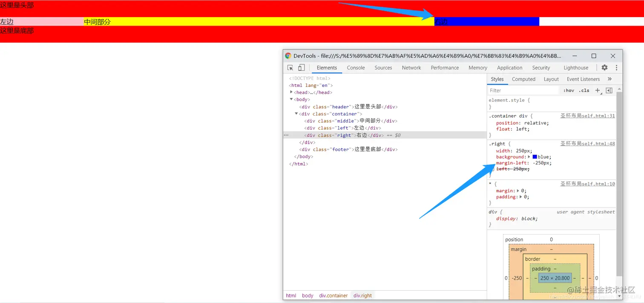This screenshot has width=644, height=303.
Task: Click the new style rule plus icon
Action: (598, 90)
